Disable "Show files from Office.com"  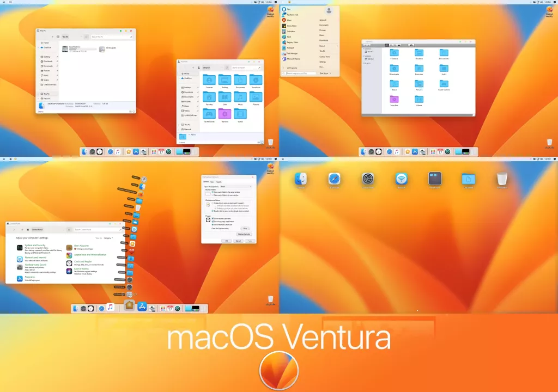click(213, 225)
